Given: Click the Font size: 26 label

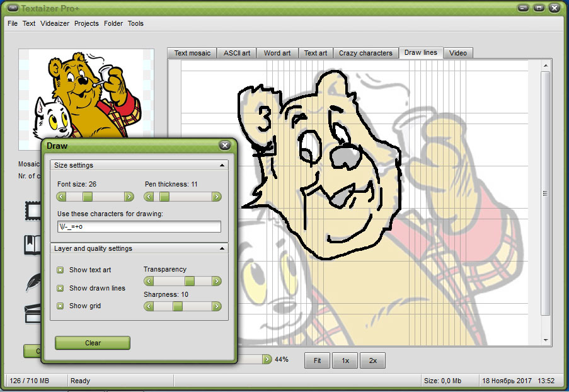Looking at the screenshot, I should tap(77, 184).
